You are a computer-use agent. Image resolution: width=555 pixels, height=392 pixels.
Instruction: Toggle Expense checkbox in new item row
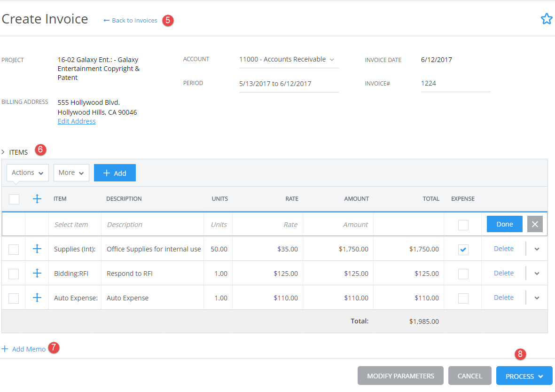[463, 225]
